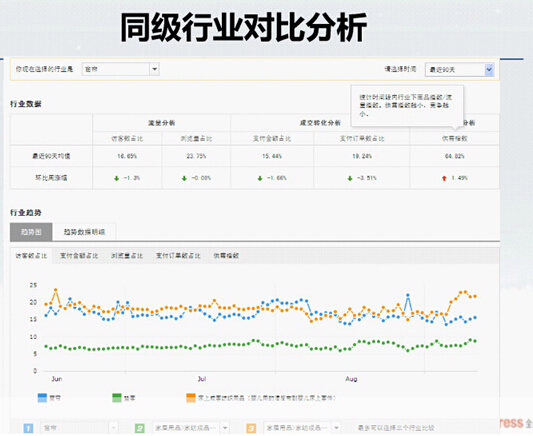Open the time range dropdown showing 最近90天
533x436 pixels.
tap(459, 70)
